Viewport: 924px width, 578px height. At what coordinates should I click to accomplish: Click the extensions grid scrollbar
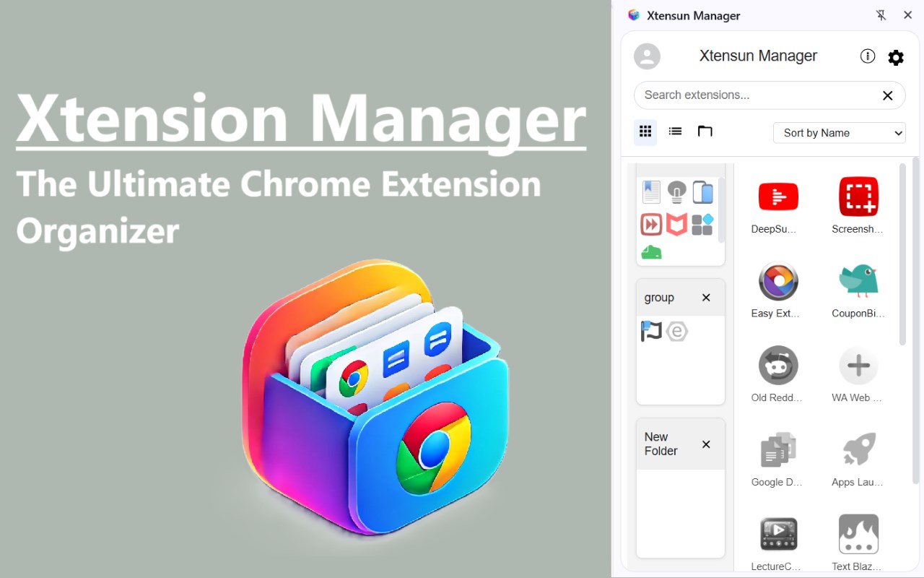pyautogui.click(x=902, y=254)
